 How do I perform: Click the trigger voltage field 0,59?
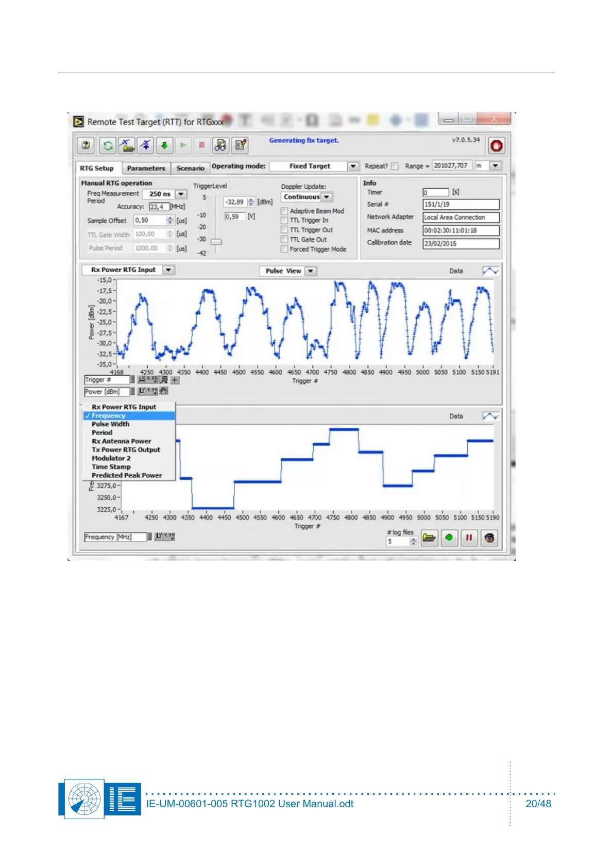pos(235,216)
